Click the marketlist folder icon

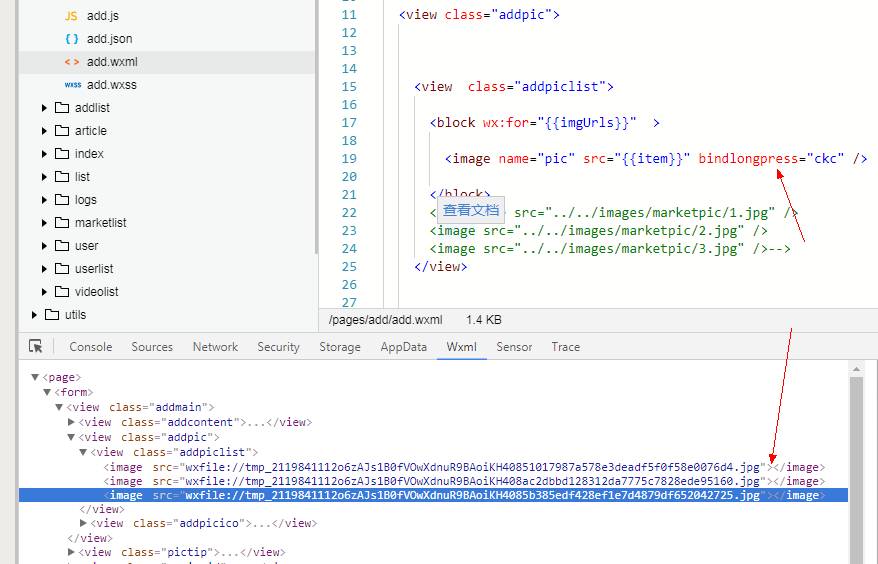(62, 222)
